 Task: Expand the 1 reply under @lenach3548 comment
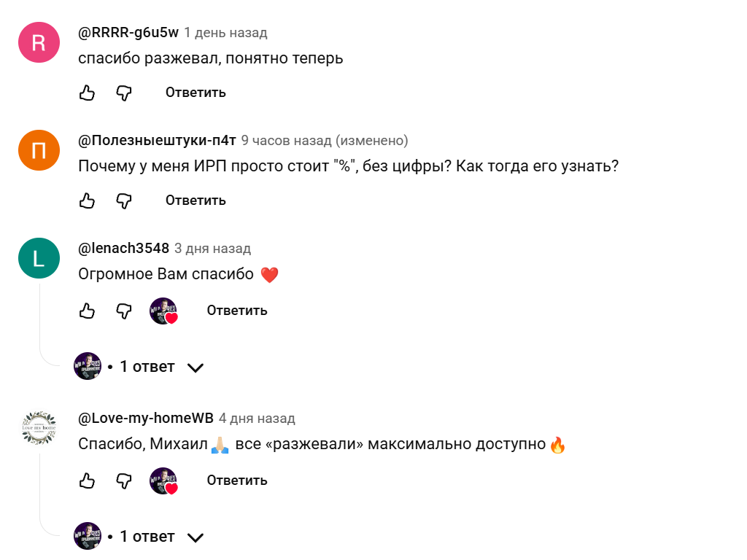[x=148, y=367]
